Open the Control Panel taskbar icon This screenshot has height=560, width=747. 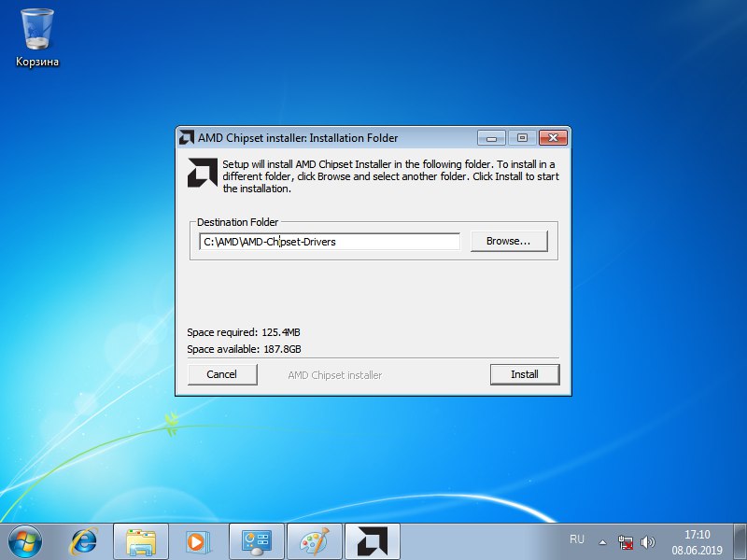[256, 542]
